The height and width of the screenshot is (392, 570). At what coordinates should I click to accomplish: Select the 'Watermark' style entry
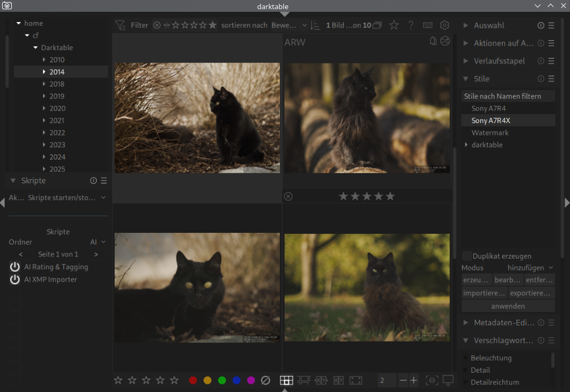pyautogui.click(x=490, y=133)
